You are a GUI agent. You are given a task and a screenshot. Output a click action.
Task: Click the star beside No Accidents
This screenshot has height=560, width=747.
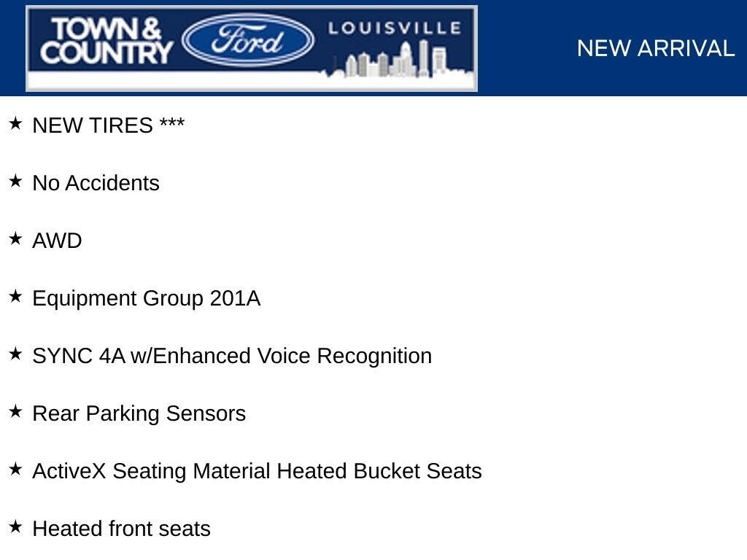(15, 181)
